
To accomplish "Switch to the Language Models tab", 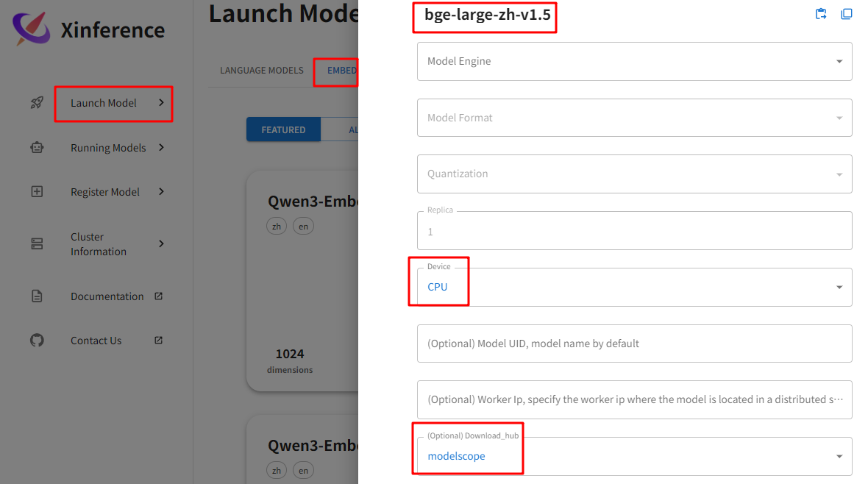I will pos(261,71).
